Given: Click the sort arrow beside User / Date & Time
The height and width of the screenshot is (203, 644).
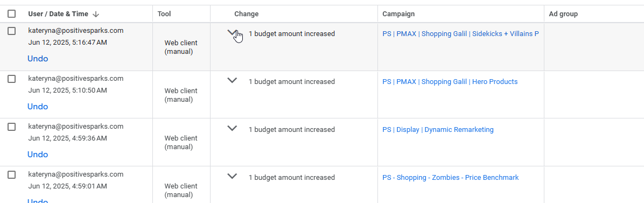Looking at the screenshot, I should [x=96, y=14].
